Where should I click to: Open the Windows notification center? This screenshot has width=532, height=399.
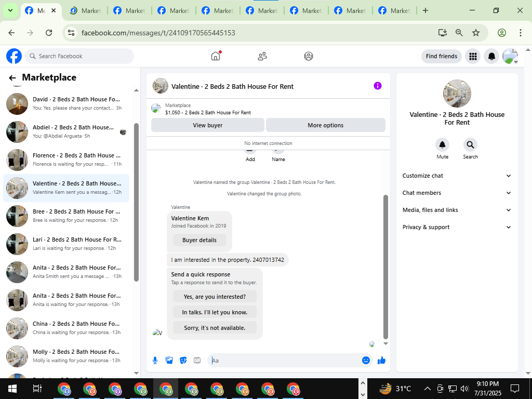(x=515, y=389)
